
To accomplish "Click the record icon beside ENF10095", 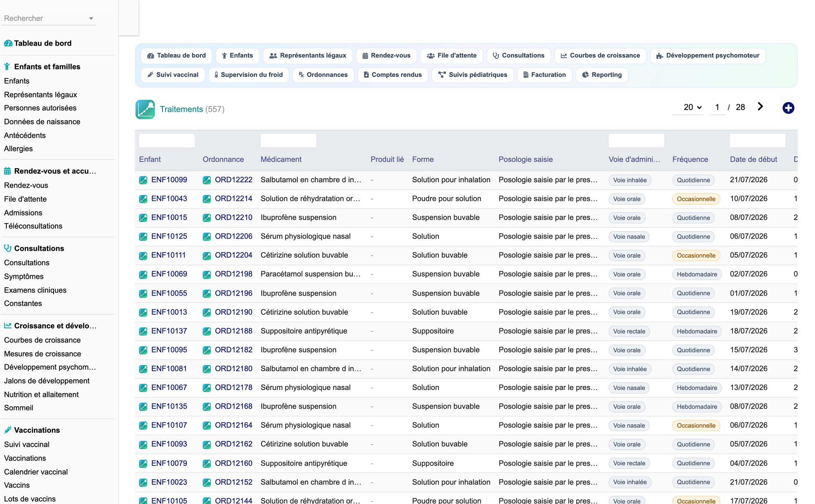I will pyautogui.click(x=143, y=350).
